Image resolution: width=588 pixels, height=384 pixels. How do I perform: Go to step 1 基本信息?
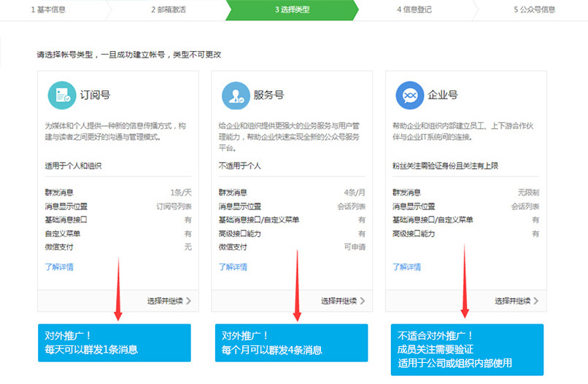click(x=51, y=9)
